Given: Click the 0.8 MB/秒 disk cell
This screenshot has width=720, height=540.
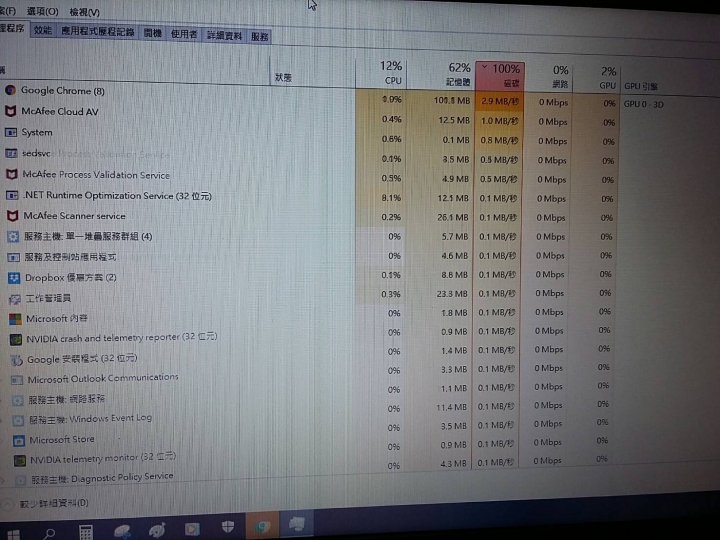Looking at the screenshot, I should coord(499,141).
